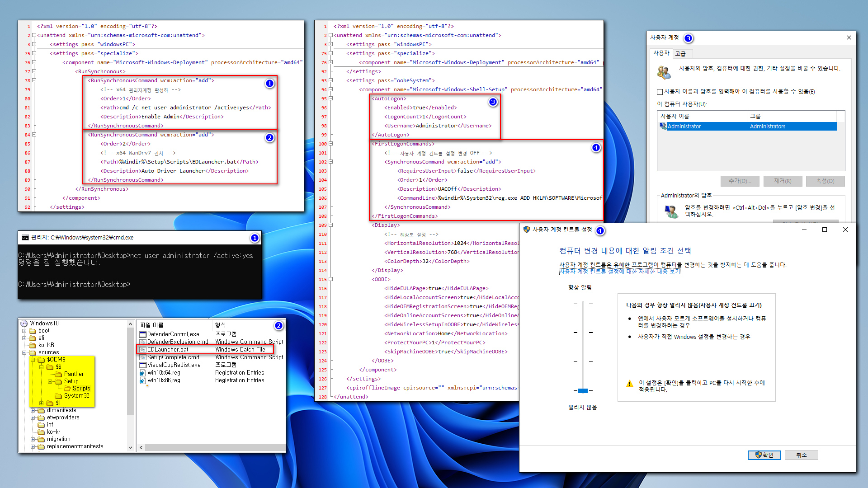868x488 pixels.
Task: Click the inf folder icon
Action: [41, 425]
